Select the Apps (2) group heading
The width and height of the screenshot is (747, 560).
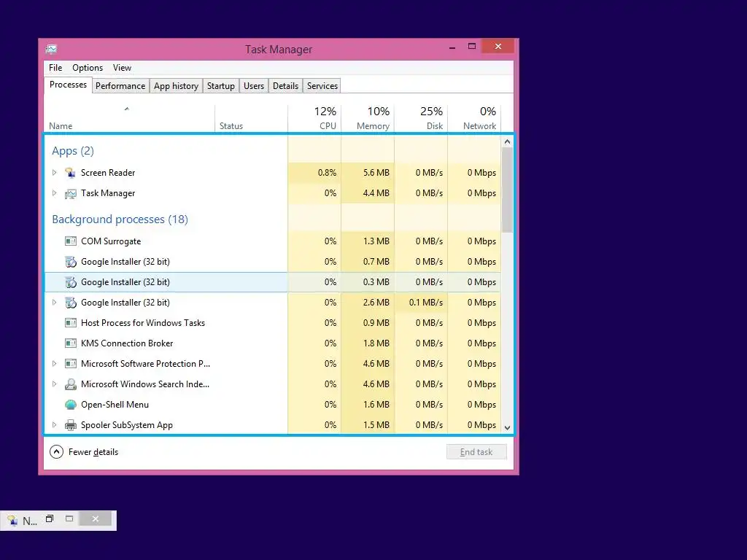[73, 151]
